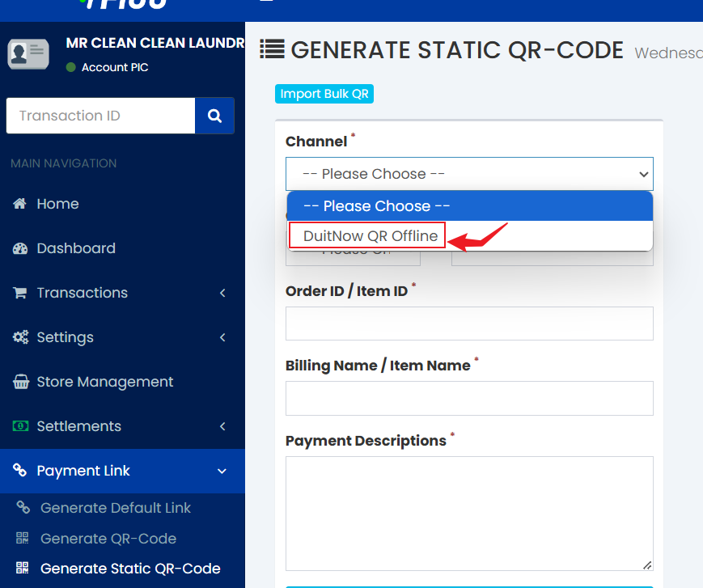Open the Settings menu item
Screen dimensions: 703x588
pyautogui.click(x=122, y=337)
